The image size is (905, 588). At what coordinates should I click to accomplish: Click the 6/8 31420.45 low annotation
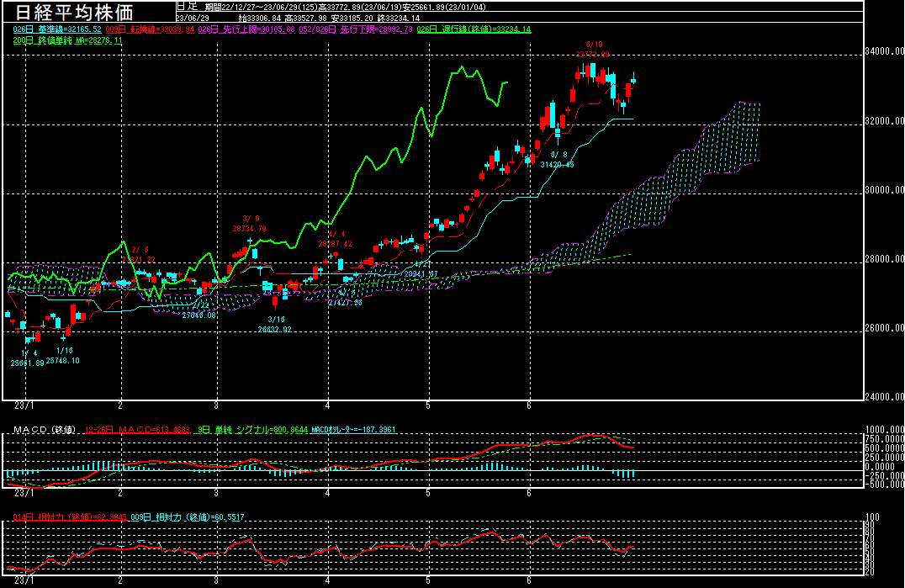(558, 160)
